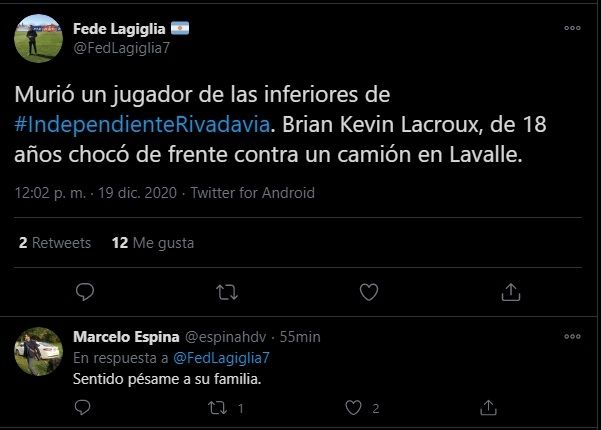Retweet the main tweet

227,292
